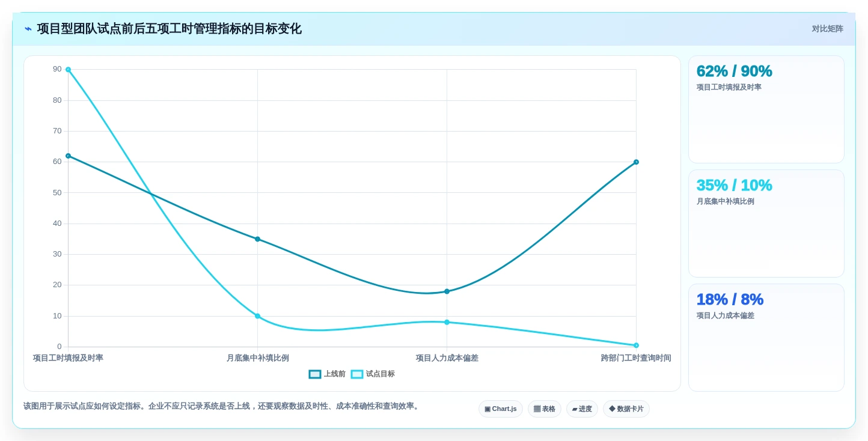
Task: Click the lightning icon beside the title
Action: [x=28, y=29]
